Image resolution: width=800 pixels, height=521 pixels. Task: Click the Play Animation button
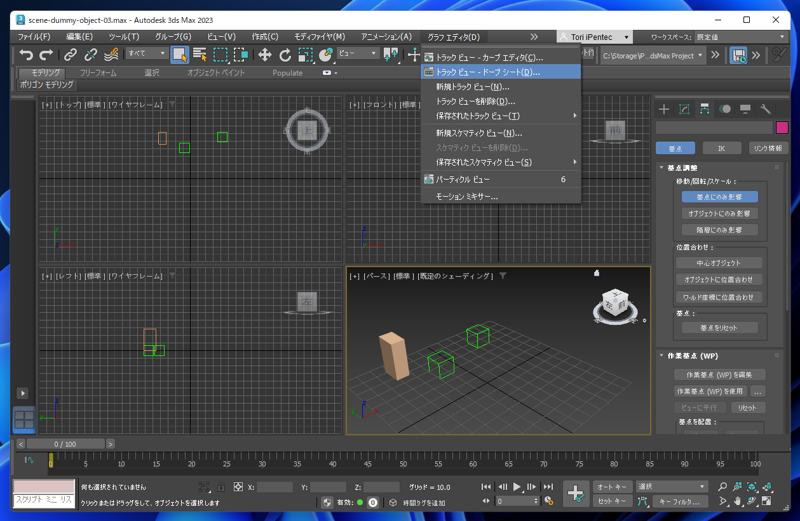point(516,487)
